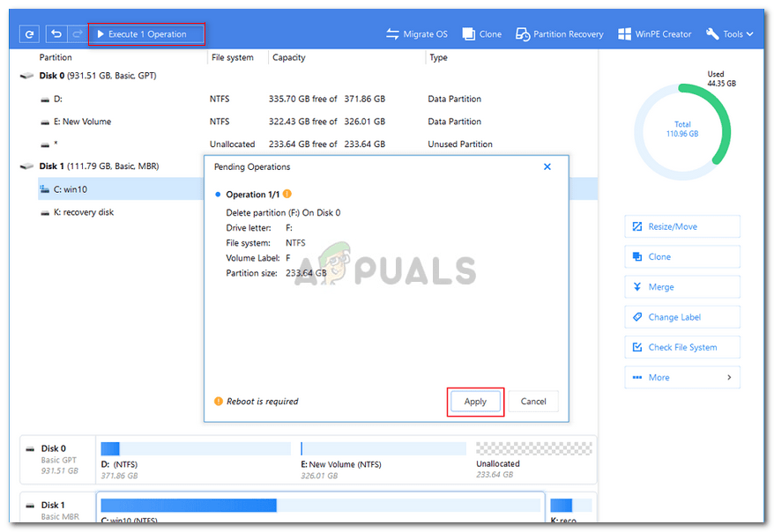The image size is (774, 532).
Task: Cancel the Pending Operations dialog
Action: pos(532,401)
